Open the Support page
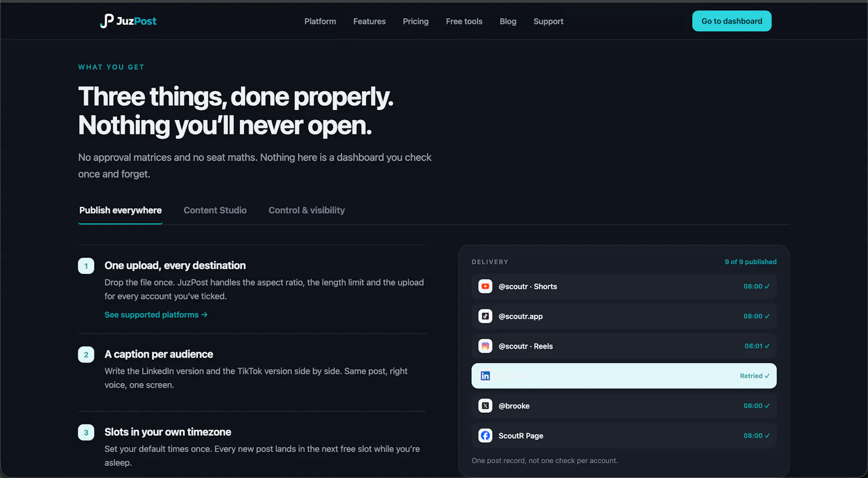 [548, 21]
